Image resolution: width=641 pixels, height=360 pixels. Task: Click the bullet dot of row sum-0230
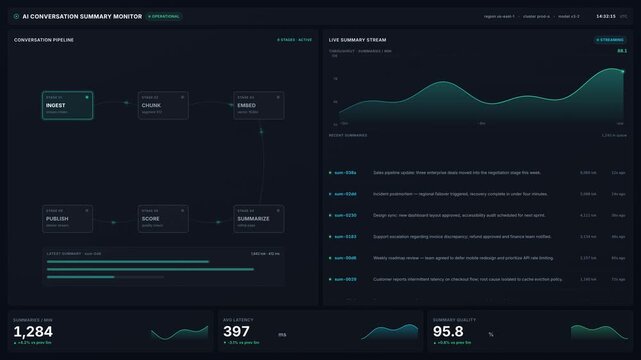330,215
